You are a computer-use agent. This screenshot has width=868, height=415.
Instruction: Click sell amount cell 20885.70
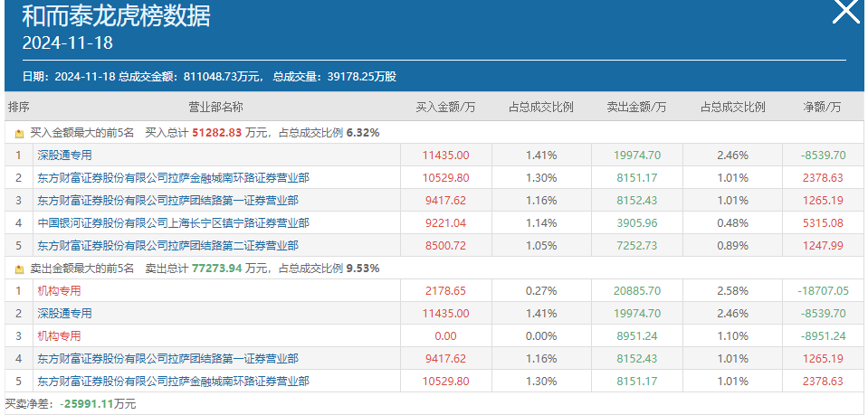(636, 290)
